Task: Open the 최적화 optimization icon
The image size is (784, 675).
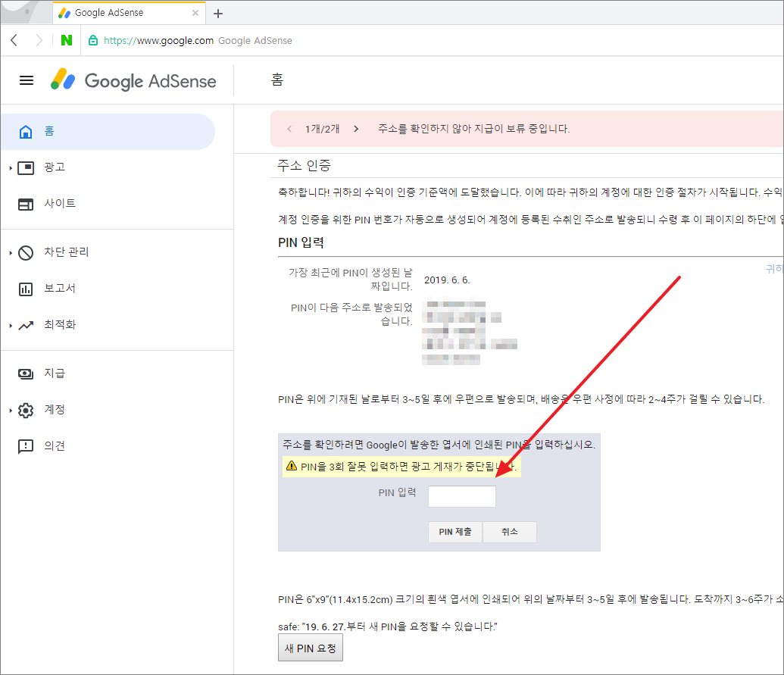Action: point(26,326)
